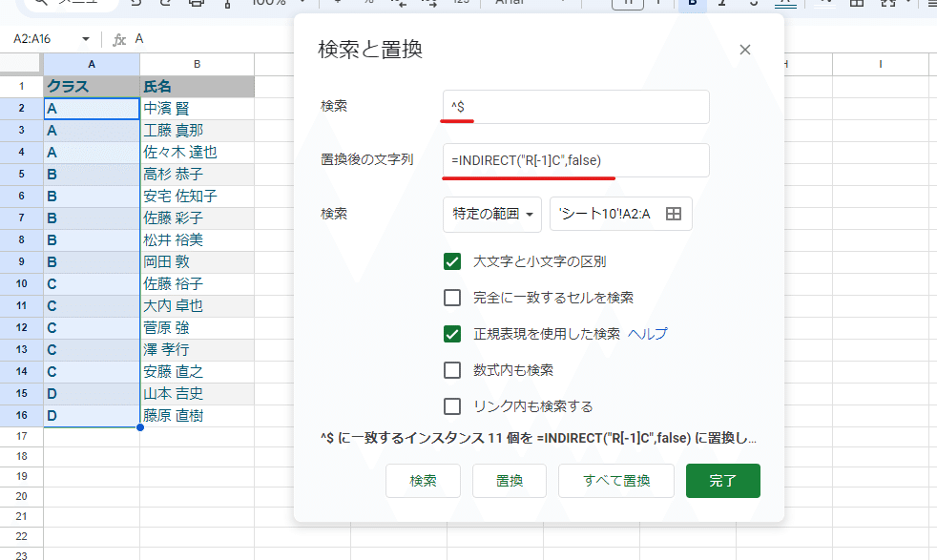Select cell with name 中濱 賢
Screen dimensions: 937x560
coord(198,109)
